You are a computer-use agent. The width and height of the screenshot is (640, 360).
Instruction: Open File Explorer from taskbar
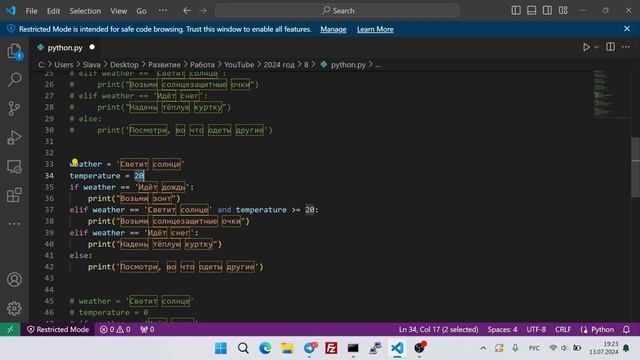coord(287,348)
